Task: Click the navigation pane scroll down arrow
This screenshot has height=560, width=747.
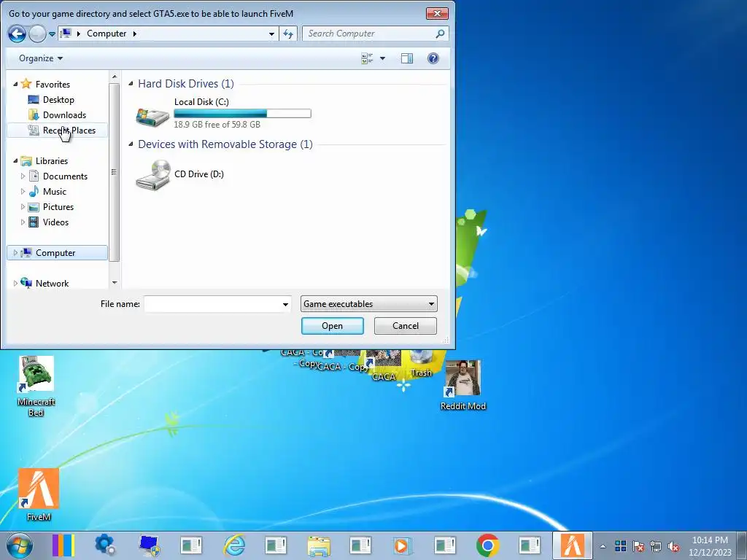Action: (115, 283)
